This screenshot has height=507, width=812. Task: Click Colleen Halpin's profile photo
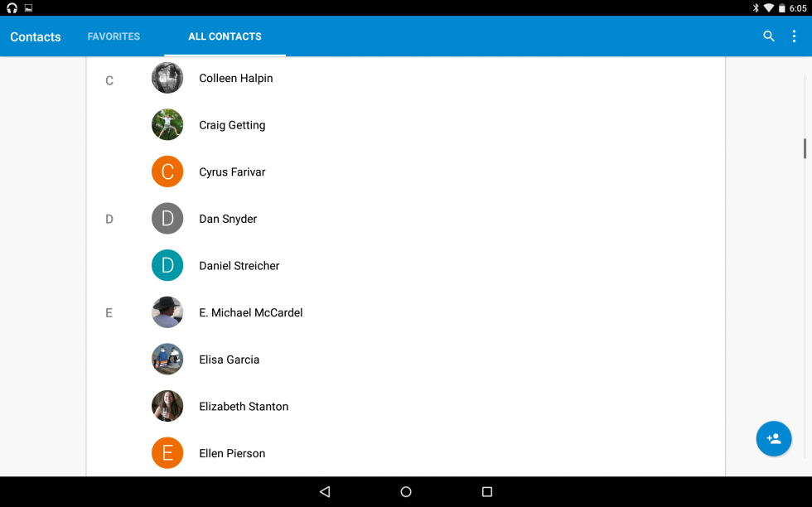click(167, 78)
